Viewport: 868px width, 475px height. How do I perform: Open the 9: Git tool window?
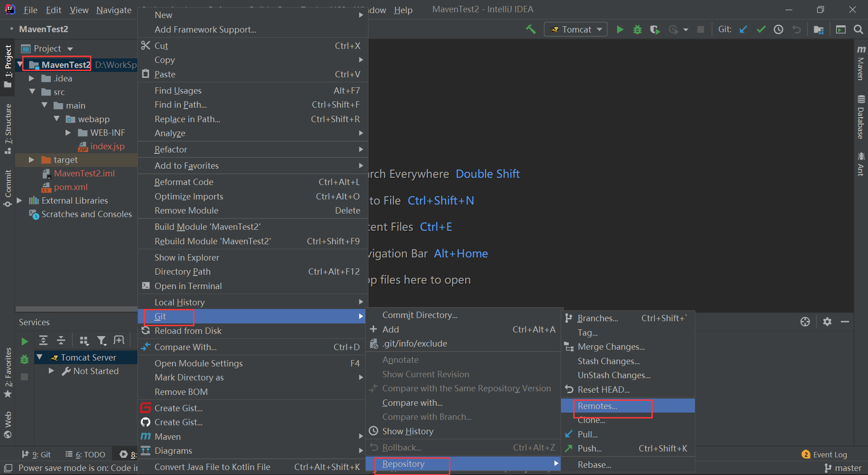(x=36, y=454)
